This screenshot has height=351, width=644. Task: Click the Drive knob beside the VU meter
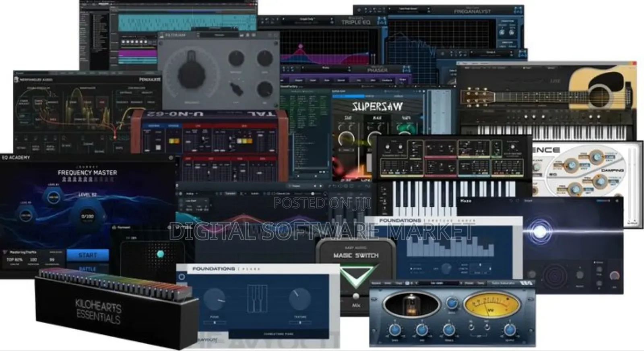point(452,303)
